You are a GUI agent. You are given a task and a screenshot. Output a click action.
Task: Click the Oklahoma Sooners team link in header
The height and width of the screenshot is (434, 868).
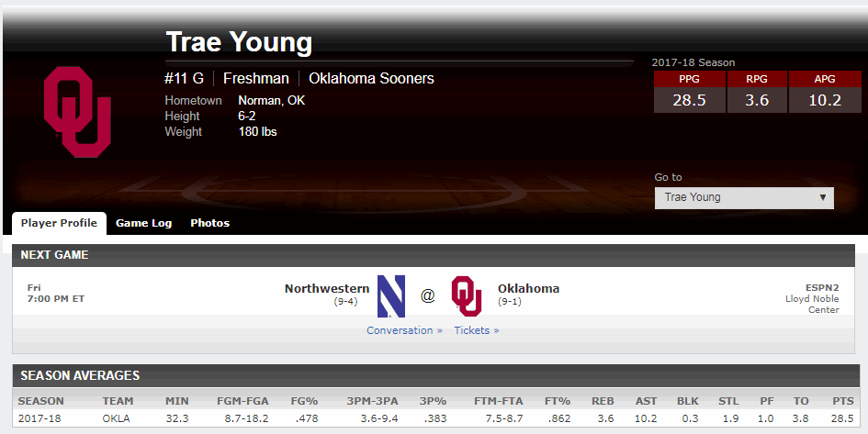tap(371, 79)
